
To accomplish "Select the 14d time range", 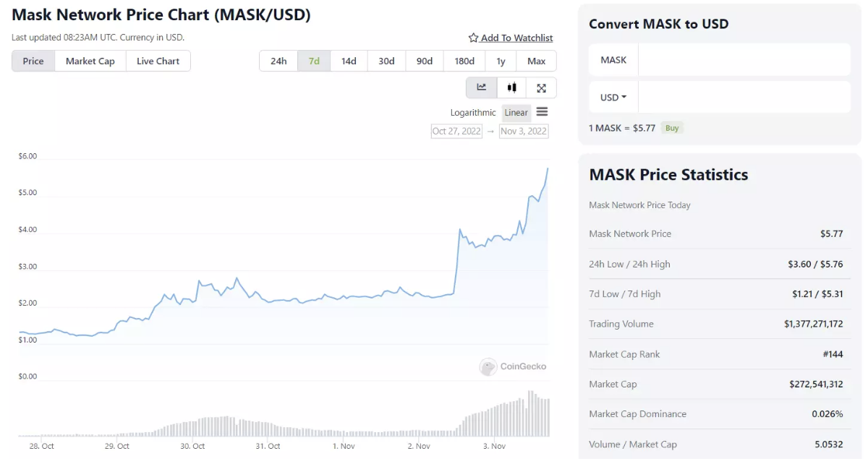I will coord(349,61).
